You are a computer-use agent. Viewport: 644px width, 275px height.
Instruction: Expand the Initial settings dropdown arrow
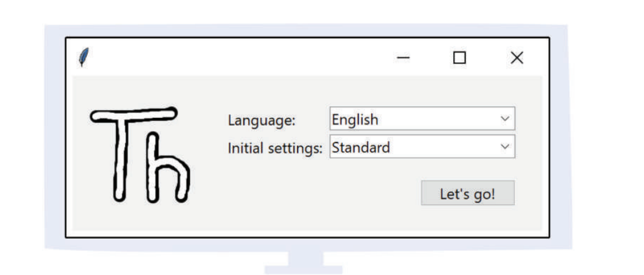tap(505, 147)
